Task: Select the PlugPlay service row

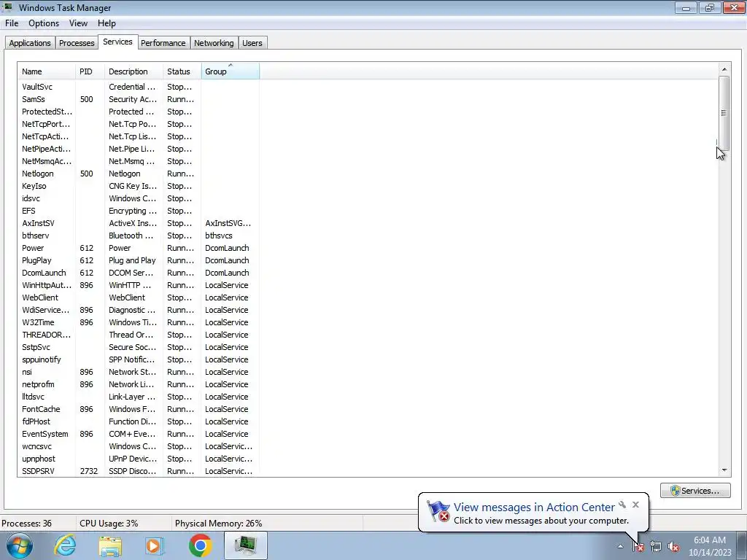Action: tap(138, 260)
